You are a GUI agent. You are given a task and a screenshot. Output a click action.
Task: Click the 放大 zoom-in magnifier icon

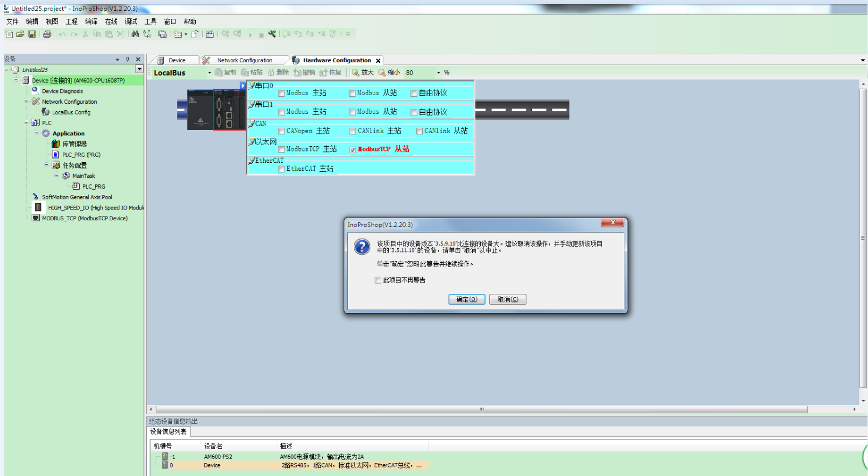tap(355, 73)
